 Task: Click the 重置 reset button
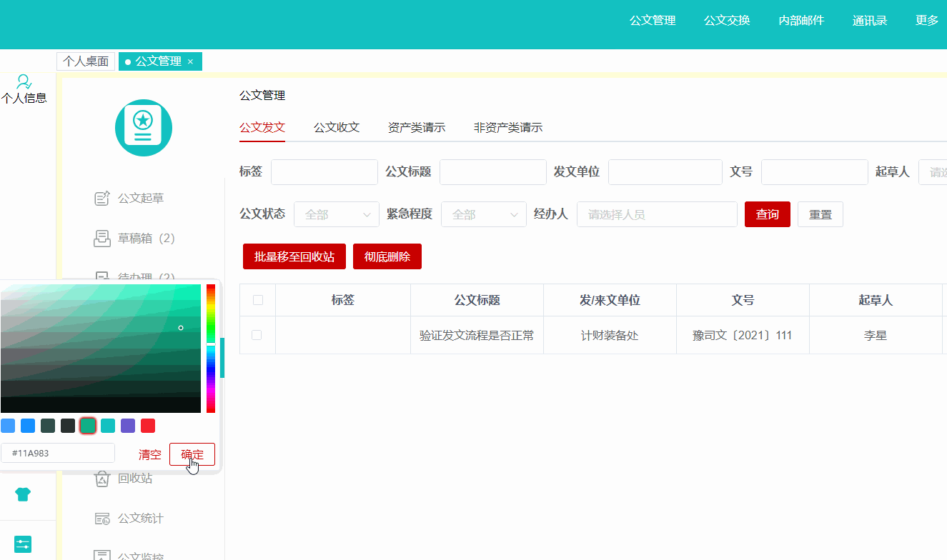pos(820,214)
